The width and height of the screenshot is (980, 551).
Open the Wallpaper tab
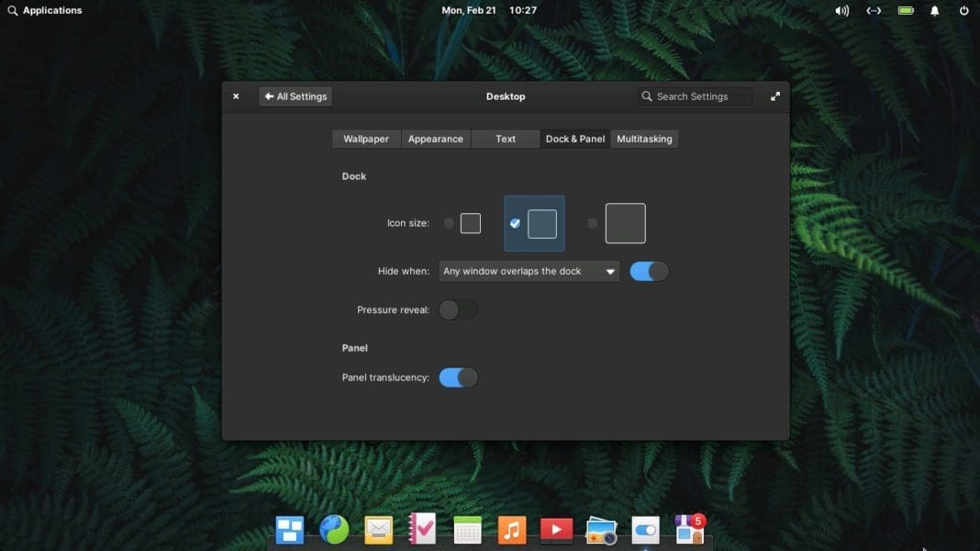click(x=365, y=139)
